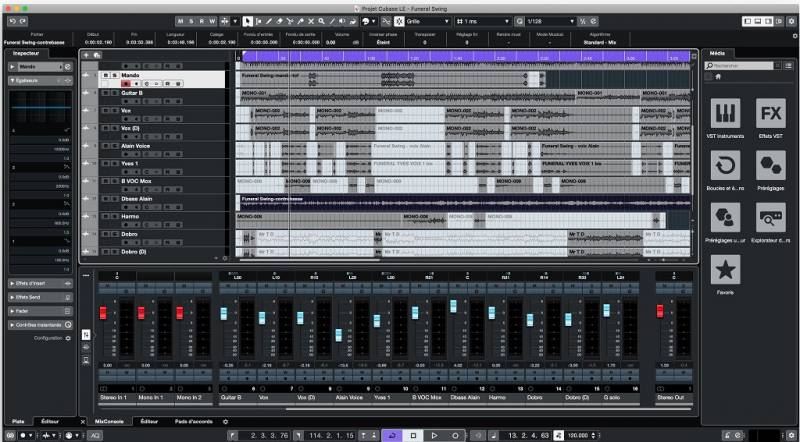Open the VST Instruments media tile
800x442 pixels.
pos(726,115)
